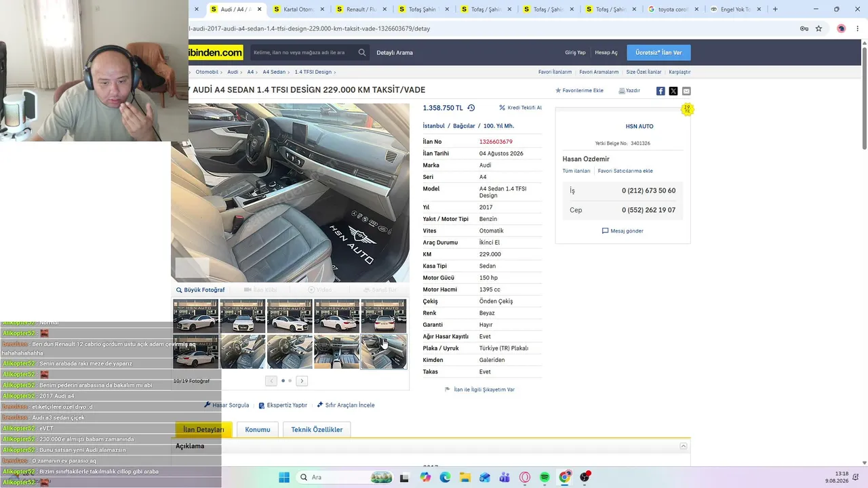Open a new browser tab
Image resolution: width=868 pixels, height=488 pixels.
point(775,9)
